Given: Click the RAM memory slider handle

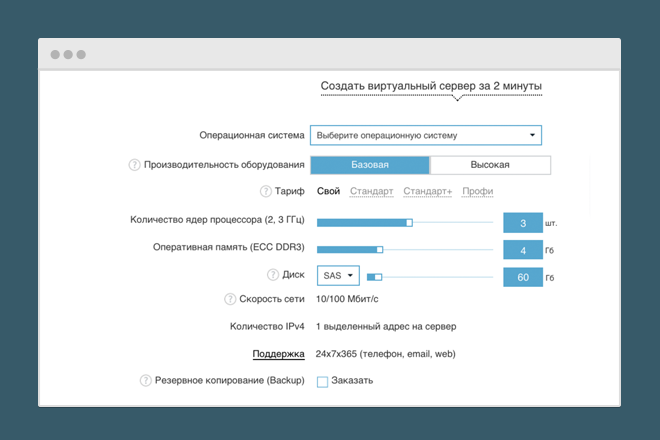Looking at the screenshot, I should coord(380,249).
